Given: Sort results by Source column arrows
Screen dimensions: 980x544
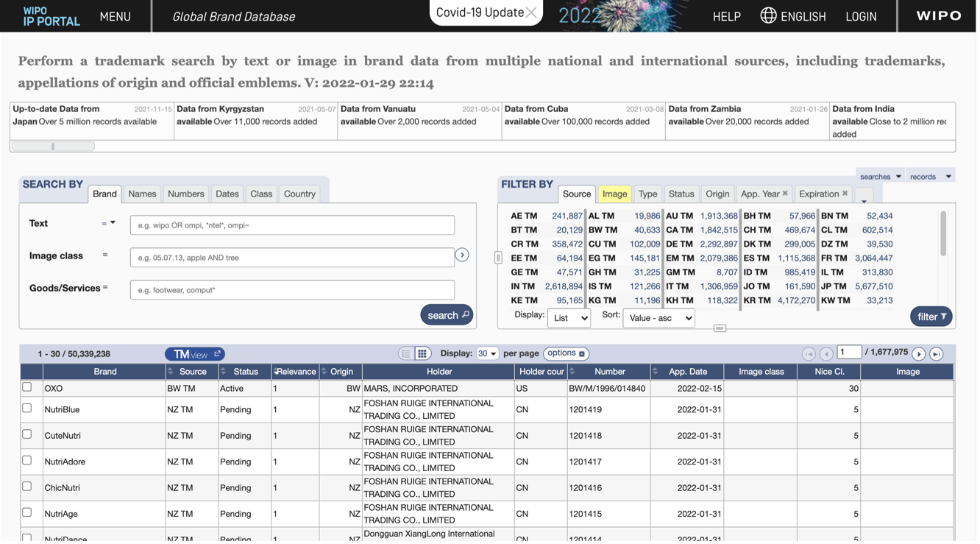Looking at the screenshot, I should pyautogui.click(x=171, y=372).
